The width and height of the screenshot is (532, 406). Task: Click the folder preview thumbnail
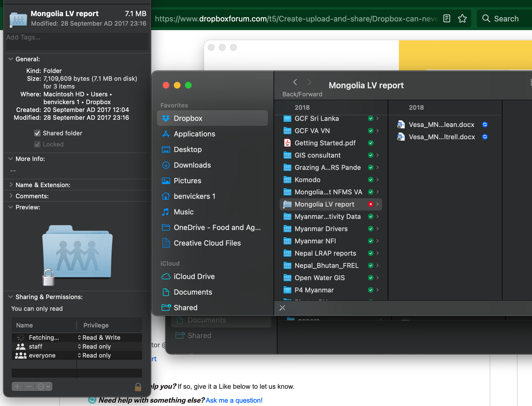(77, 255)
